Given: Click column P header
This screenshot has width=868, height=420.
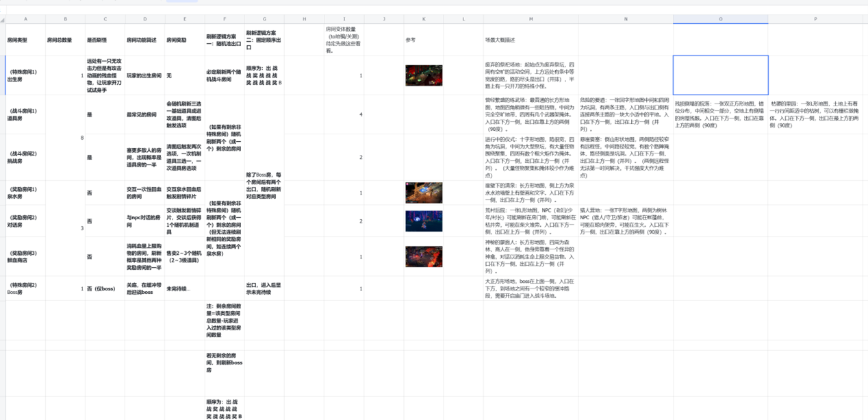Looking at the screenshot, I should click(815, 19).
